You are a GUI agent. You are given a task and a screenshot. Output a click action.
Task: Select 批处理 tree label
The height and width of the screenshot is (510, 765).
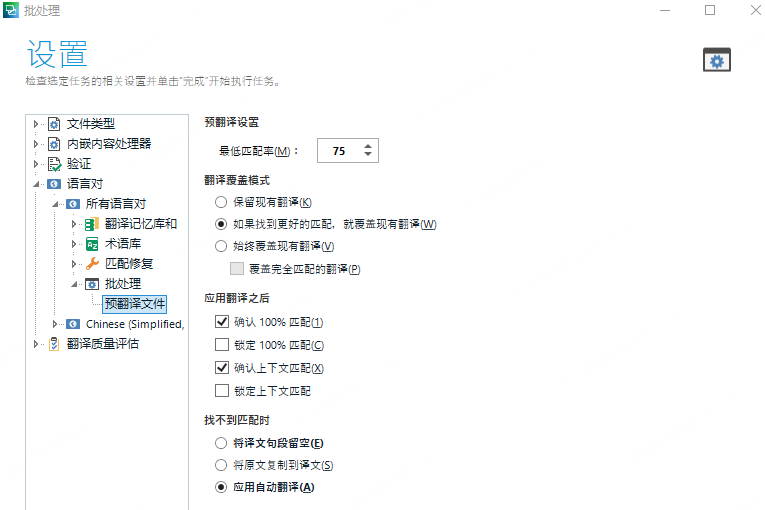(x=123, y=284)
